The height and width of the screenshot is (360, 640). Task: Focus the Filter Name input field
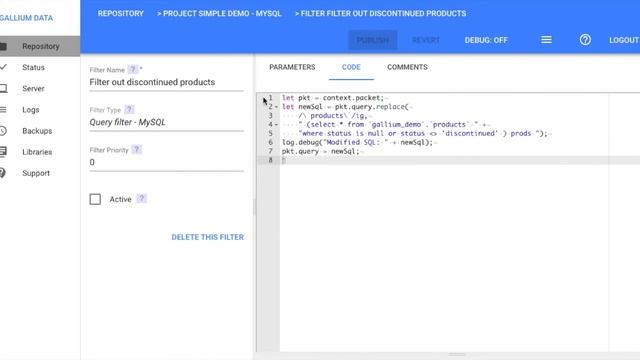167,82
